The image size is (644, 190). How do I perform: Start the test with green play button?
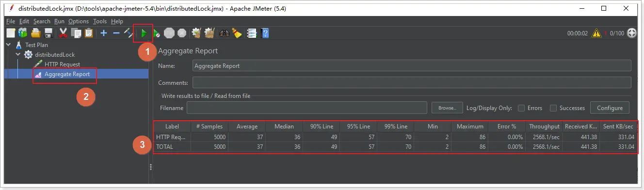144,33
